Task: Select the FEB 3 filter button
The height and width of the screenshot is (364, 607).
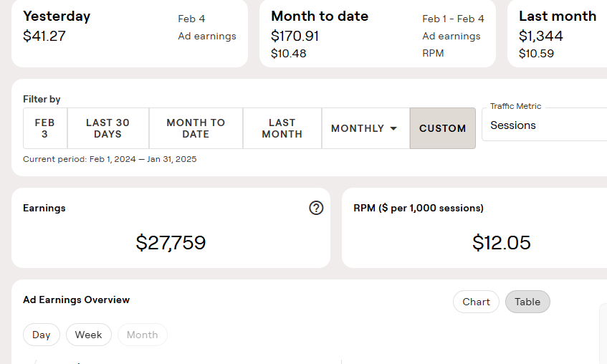Action: click(x=44, y=128)
